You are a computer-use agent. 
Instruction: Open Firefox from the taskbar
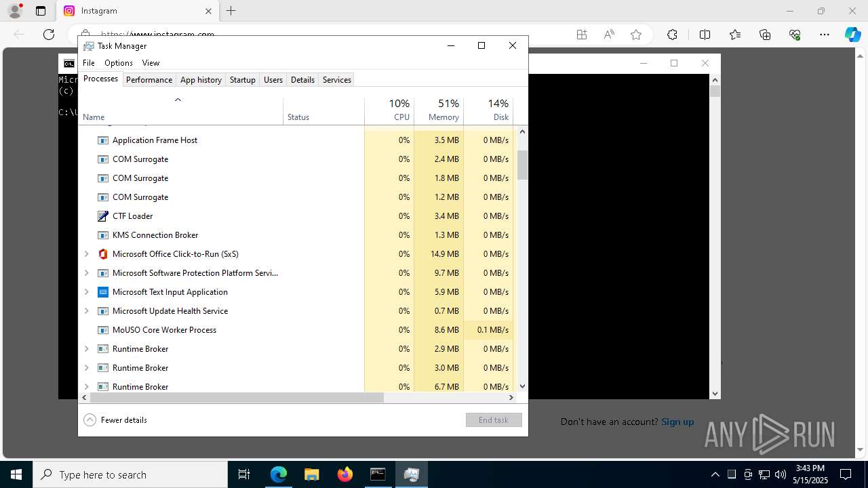click(x=345, y=474)
